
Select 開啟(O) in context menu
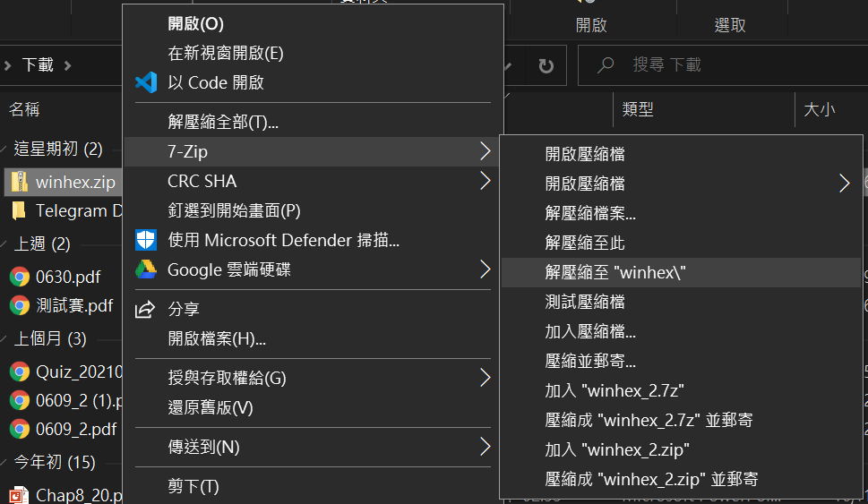313,24
